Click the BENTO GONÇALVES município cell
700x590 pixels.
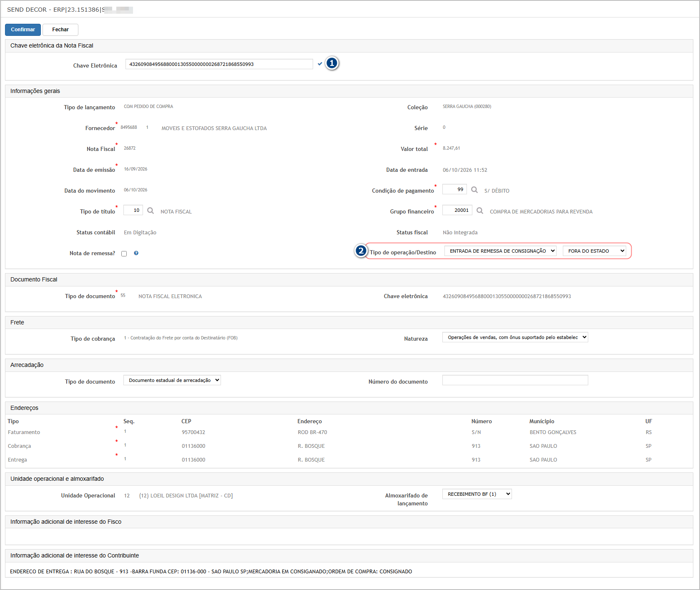pos(553,432)
